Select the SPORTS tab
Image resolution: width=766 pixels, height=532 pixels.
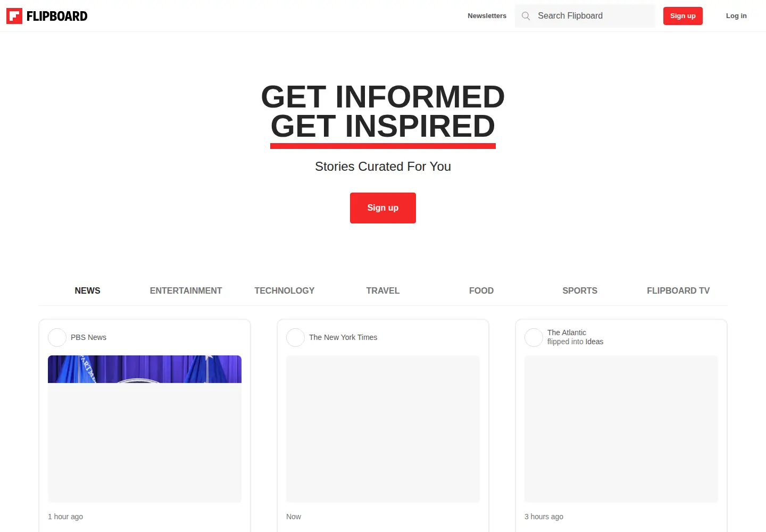click(580, 290)
